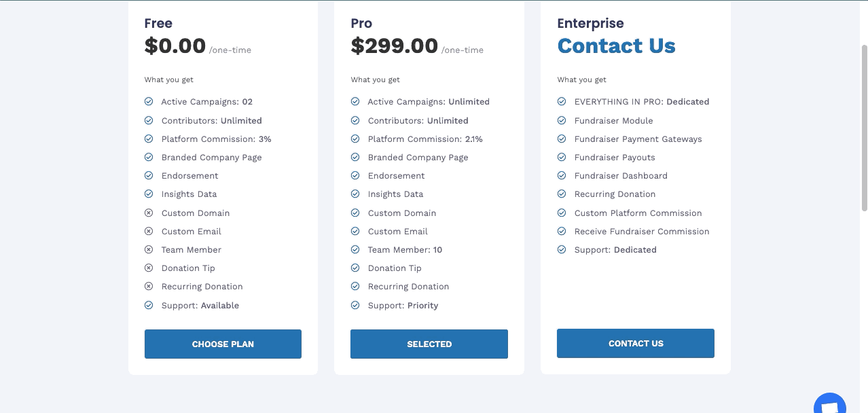868x413 pixels.
Task: Click the cross icon beside Free Recurring Donation
Action: 149,286
